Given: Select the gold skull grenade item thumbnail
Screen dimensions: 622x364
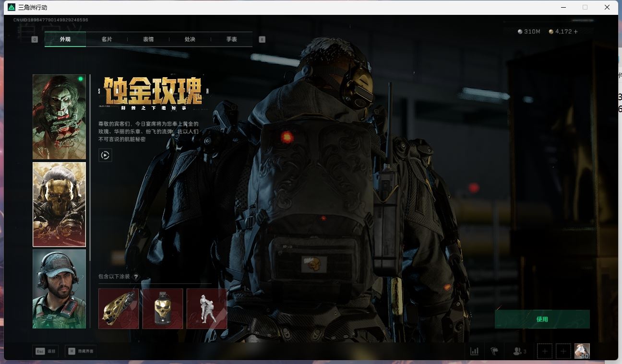Looking at the screenshot, I should (x=163, y=308).
